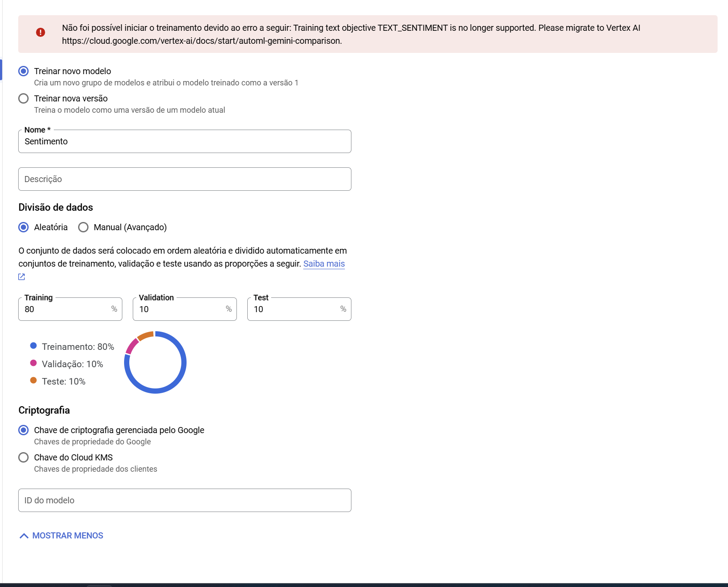Focus the Nome field containing Sentimento

pos(185,141)
